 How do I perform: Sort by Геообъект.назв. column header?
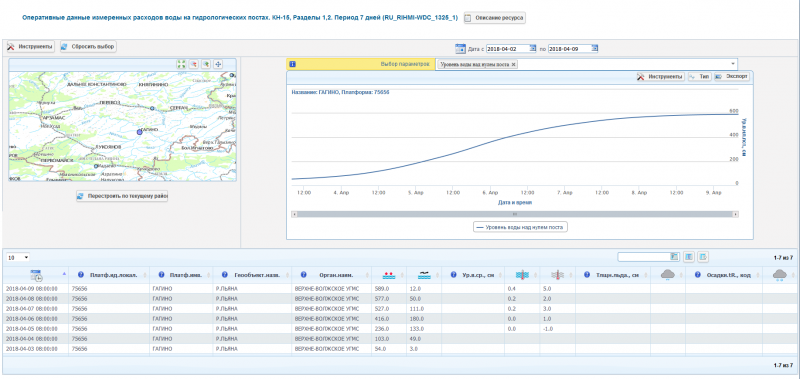pos(257,275)
